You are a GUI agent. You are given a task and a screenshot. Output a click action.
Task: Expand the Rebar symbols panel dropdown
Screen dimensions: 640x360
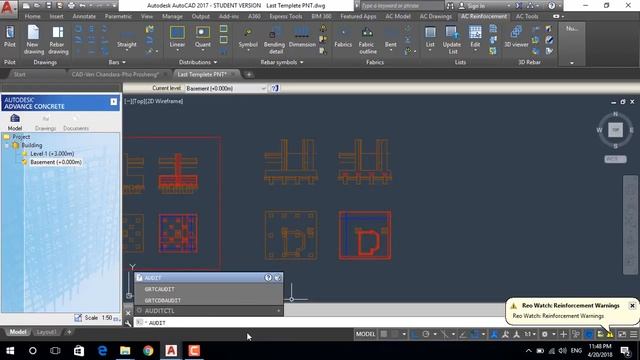[302, 62]
